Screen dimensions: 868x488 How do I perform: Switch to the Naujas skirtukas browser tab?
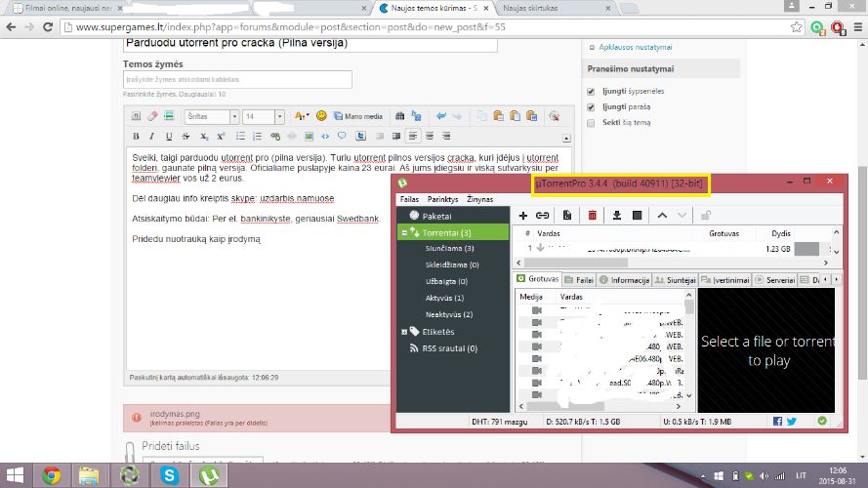557,9
